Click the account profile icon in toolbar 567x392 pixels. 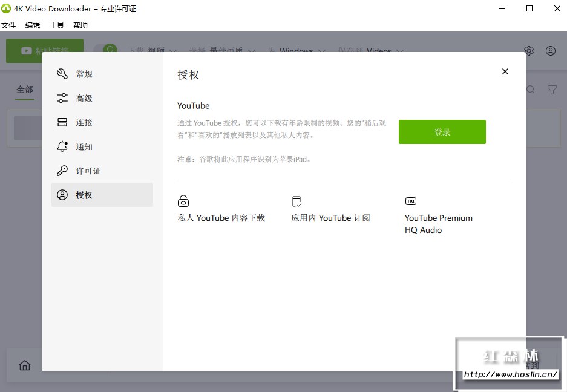point(551,51)
